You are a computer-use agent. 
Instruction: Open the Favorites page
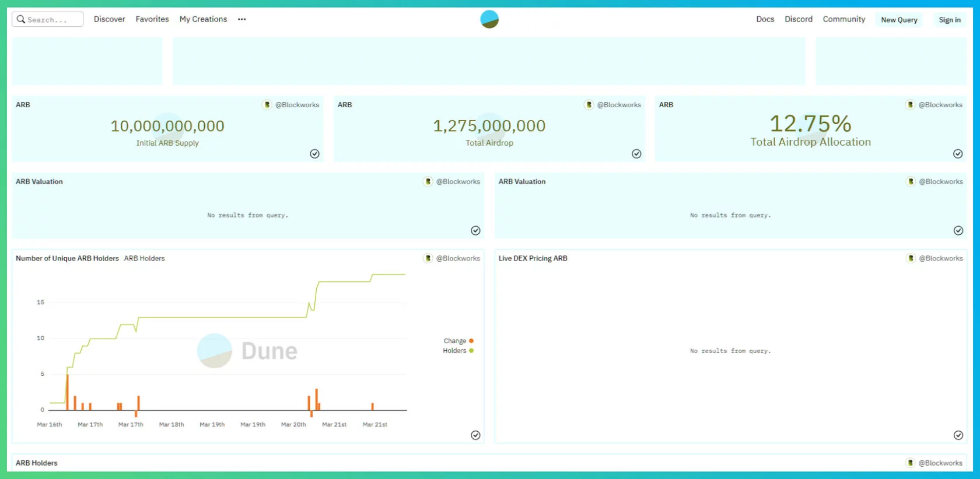point(152,19)
